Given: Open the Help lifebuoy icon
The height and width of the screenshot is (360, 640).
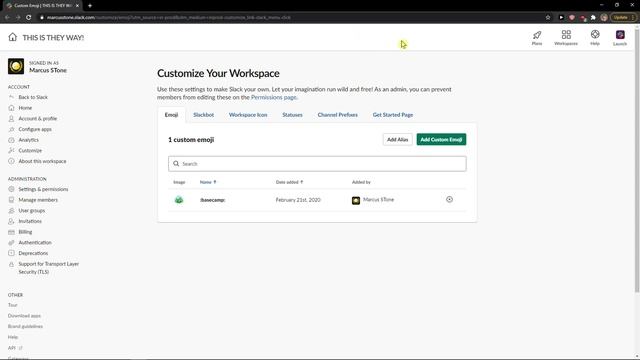Looking at the screenshot, I should click(x=595, y=38).
